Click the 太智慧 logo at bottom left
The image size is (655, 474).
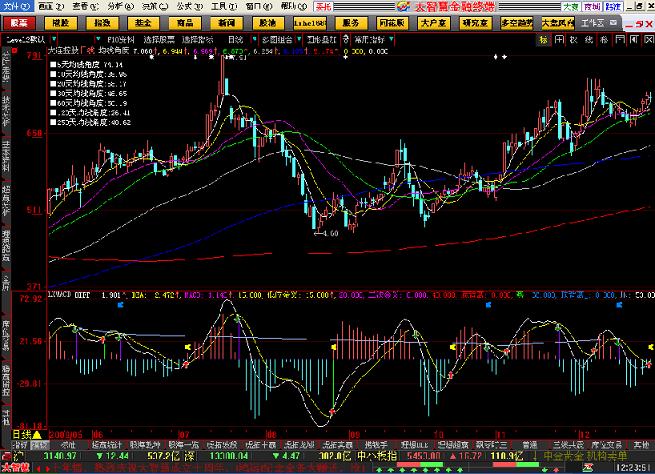click(16, 467)
